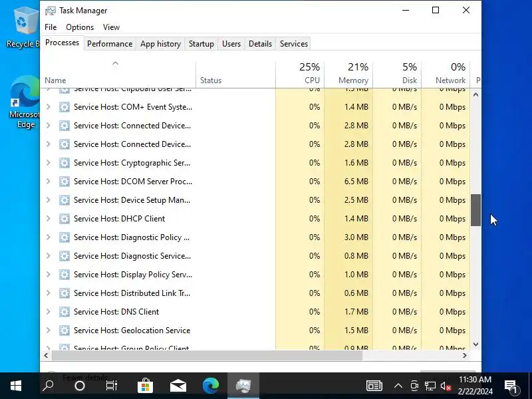The height and width of the screenshot is (399, 532).
Task: Open muted volume tray icon
Action: point(446,386)
